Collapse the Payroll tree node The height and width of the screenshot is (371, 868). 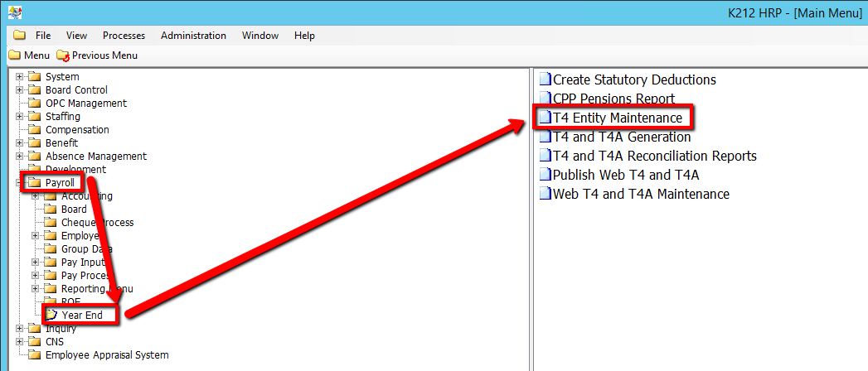pos(20,183)
